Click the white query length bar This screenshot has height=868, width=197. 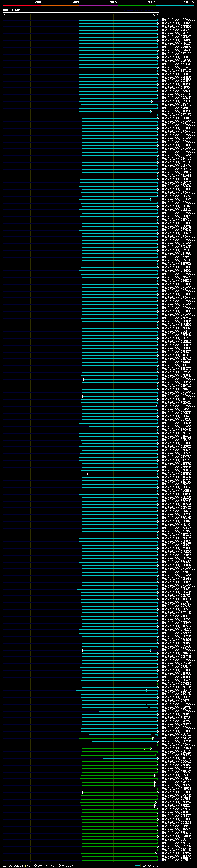pyautogui.click(x=81, y=13)
